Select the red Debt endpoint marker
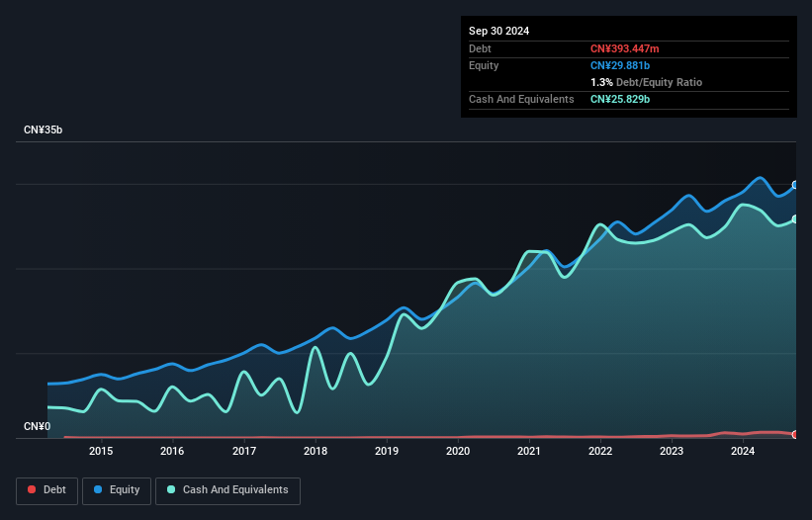 tap(795, 435)
